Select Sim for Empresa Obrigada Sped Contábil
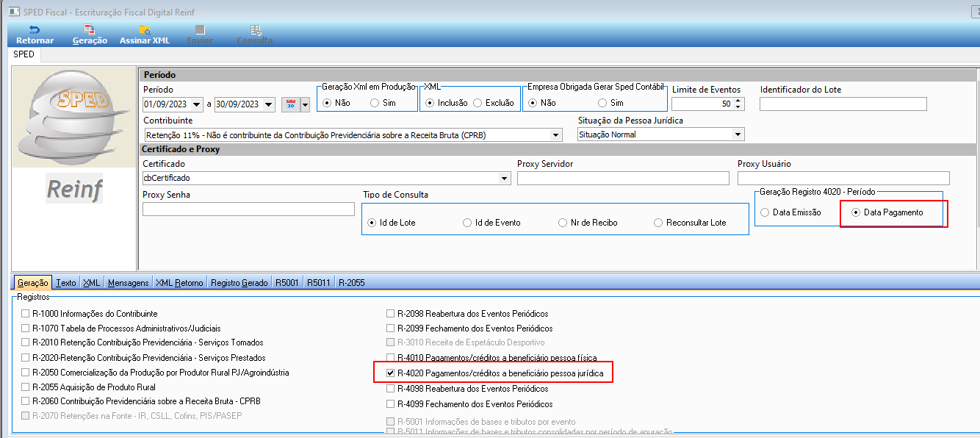 610,103
